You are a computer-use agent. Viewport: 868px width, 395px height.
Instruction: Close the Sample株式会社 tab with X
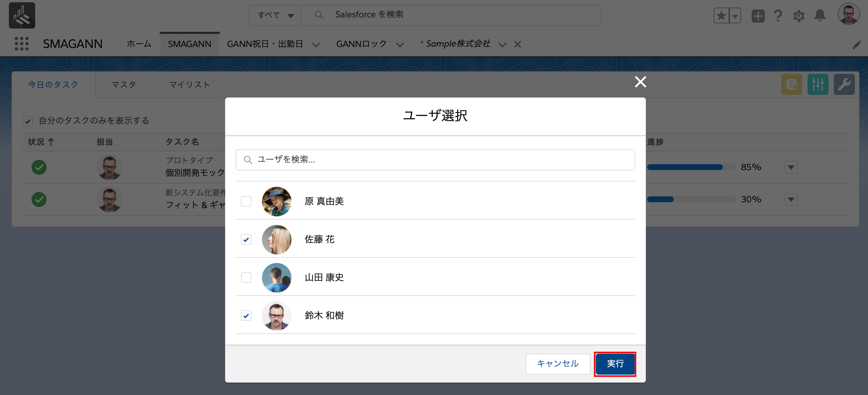click(x=518, y=44)
